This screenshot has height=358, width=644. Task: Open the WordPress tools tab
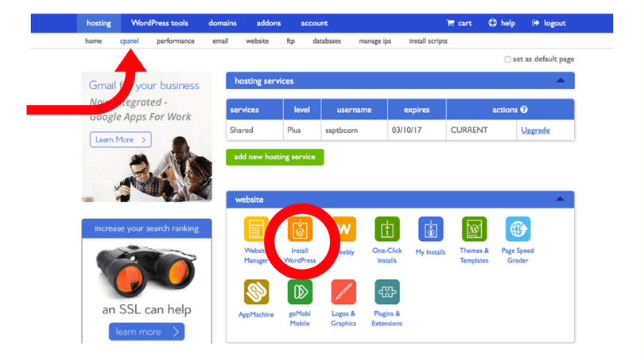(x=159, y=23)
